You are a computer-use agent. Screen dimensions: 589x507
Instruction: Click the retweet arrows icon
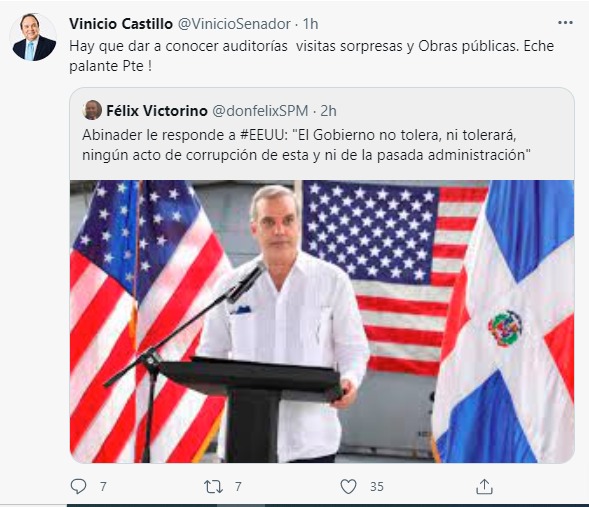(x=213, y=487)
